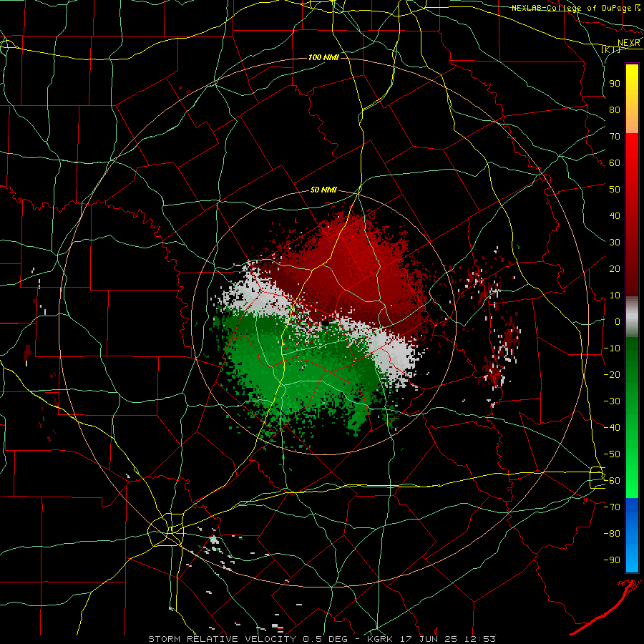Click the 80 value on the velocity scale
Screen dimensions: 644x644
click(615, 109)
